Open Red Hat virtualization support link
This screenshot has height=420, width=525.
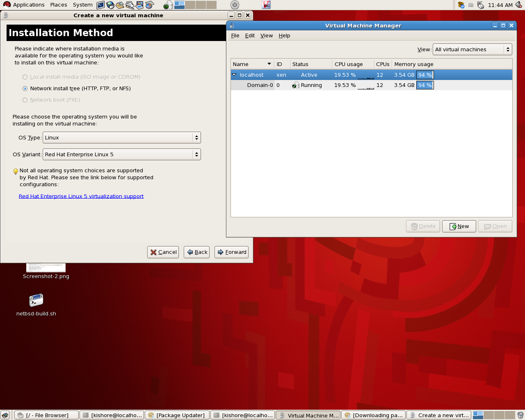click(x=81, y=196)
